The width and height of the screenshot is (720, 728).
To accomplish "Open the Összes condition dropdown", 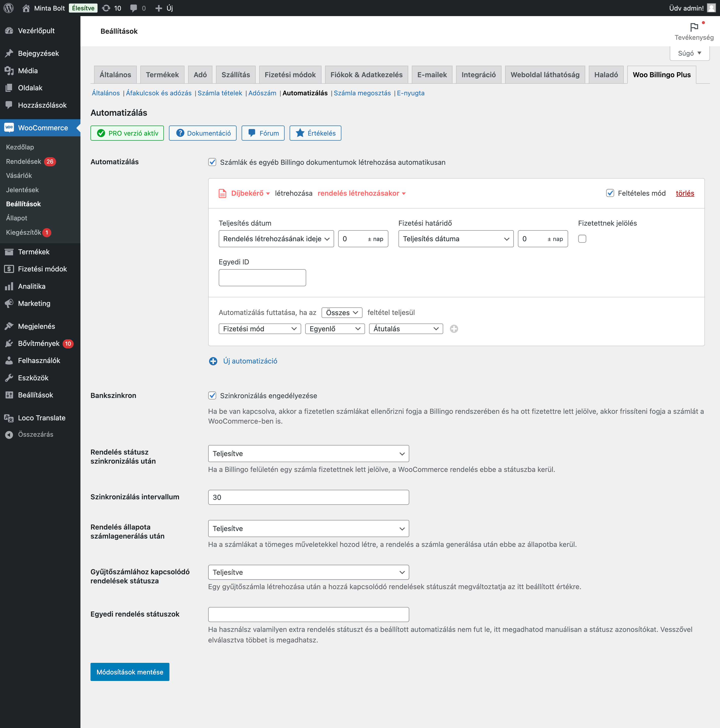I will (x=342, y=312).
